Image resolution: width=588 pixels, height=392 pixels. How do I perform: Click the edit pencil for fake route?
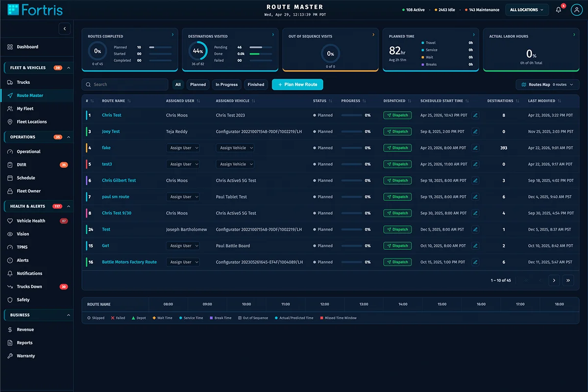[x=475, y=147]
